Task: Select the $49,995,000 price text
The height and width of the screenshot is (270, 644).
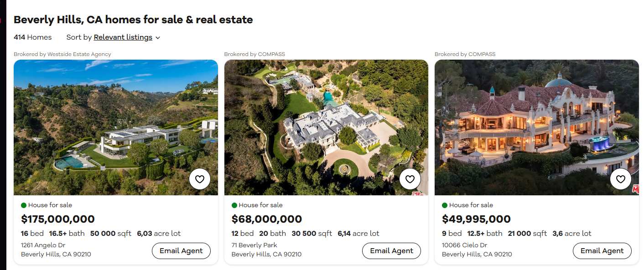Action: click(476, 219)
